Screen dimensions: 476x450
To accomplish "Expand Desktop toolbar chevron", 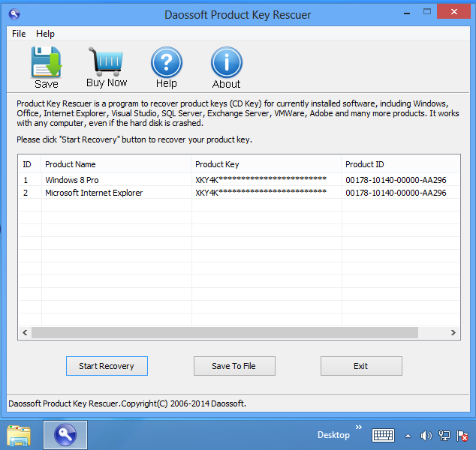I will (x=359, y=427).
